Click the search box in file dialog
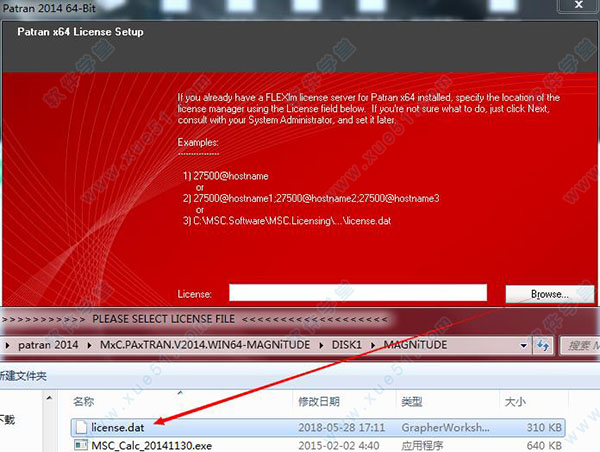 point(580,346)
